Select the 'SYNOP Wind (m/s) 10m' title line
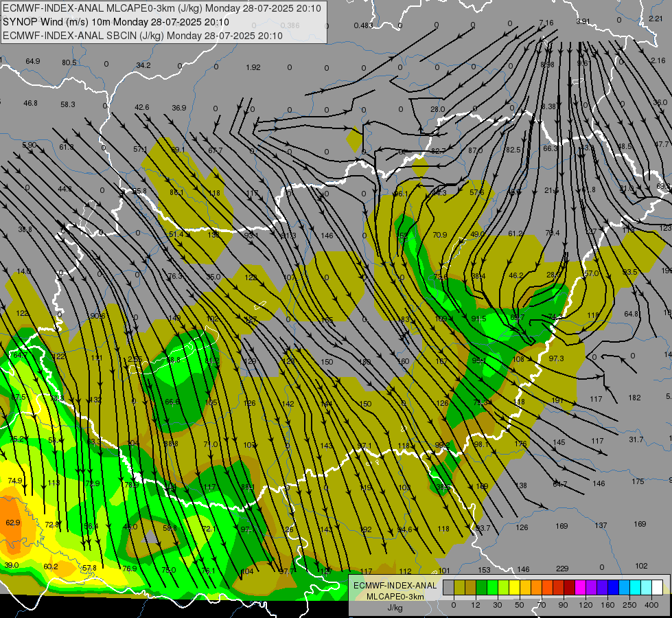Viewport: 672px width, 618px height. (116, 22)
